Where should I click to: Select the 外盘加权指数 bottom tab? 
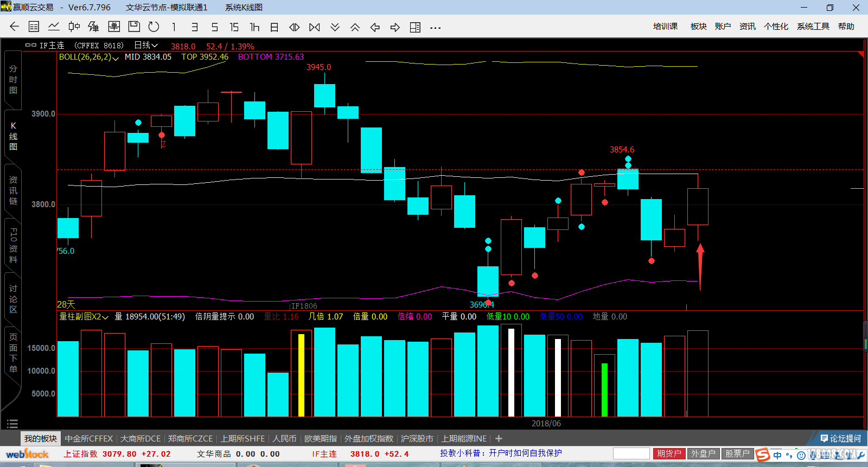point(369,438)
